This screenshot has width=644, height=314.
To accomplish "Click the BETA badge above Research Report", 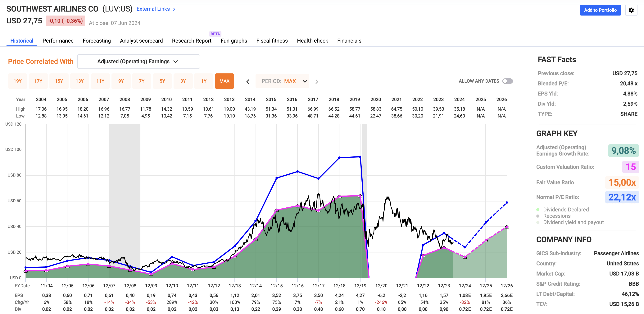I will click(215, 34).
